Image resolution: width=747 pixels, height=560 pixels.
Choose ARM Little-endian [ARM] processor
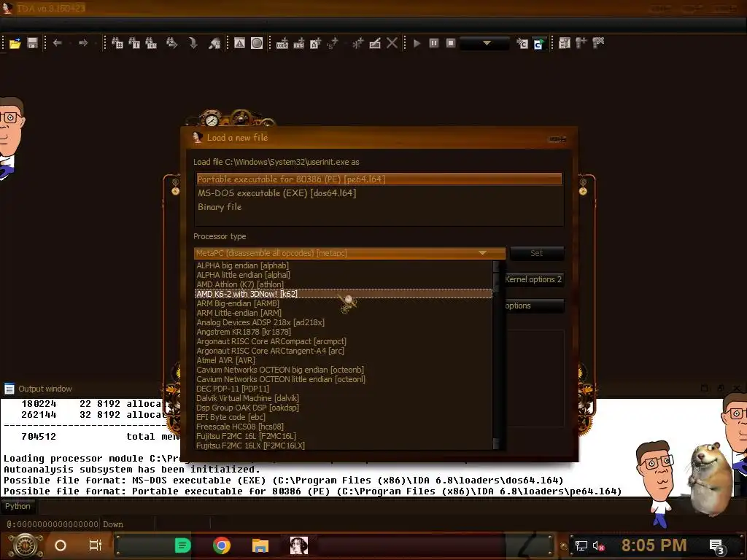pyautogui.click(x=344, y=313)
